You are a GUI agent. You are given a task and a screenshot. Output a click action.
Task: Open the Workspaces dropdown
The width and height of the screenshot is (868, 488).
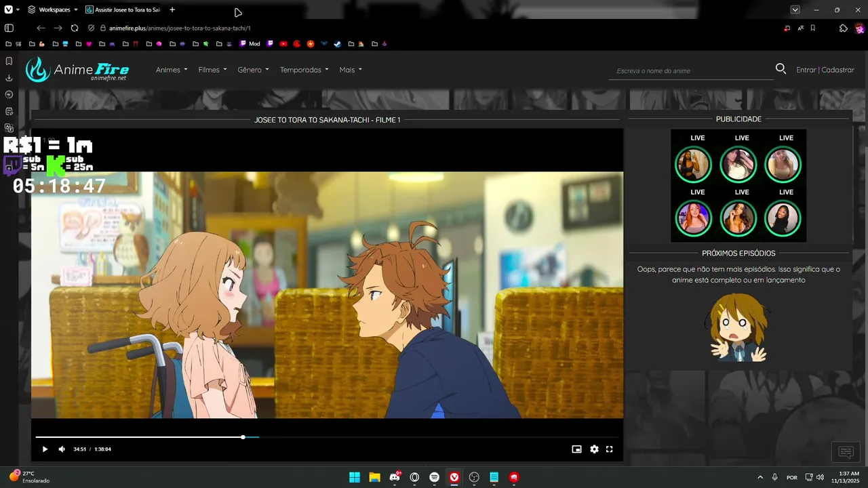point(52,9)
